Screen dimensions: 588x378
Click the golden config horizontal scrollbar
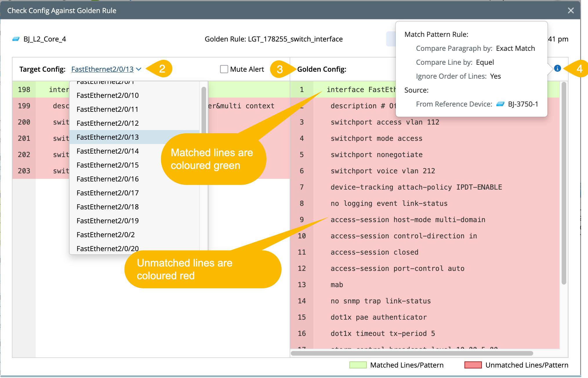click(x=412, y=353)
